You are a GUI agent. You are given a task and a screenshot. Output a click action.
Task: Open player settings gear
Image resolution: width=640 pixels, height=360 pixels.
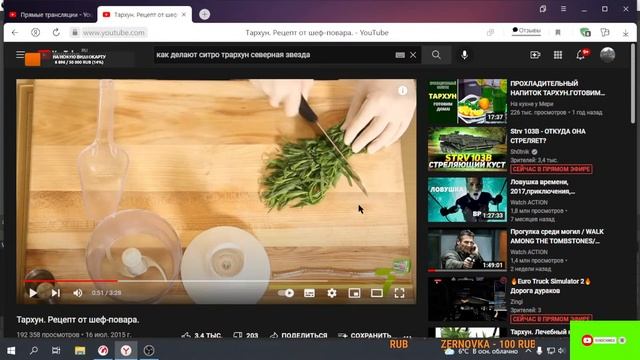pyautogui.click(x=332, y=293)
